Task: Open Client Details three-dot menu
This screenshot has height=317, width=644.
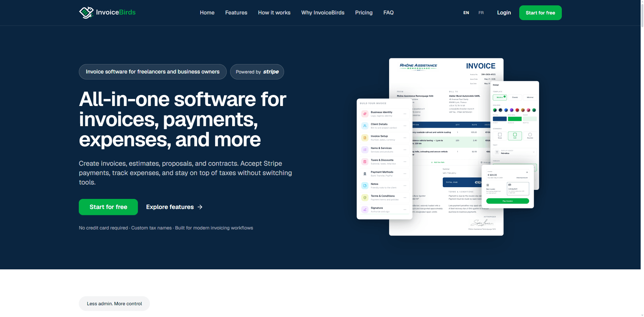Action: click(405, 126)
